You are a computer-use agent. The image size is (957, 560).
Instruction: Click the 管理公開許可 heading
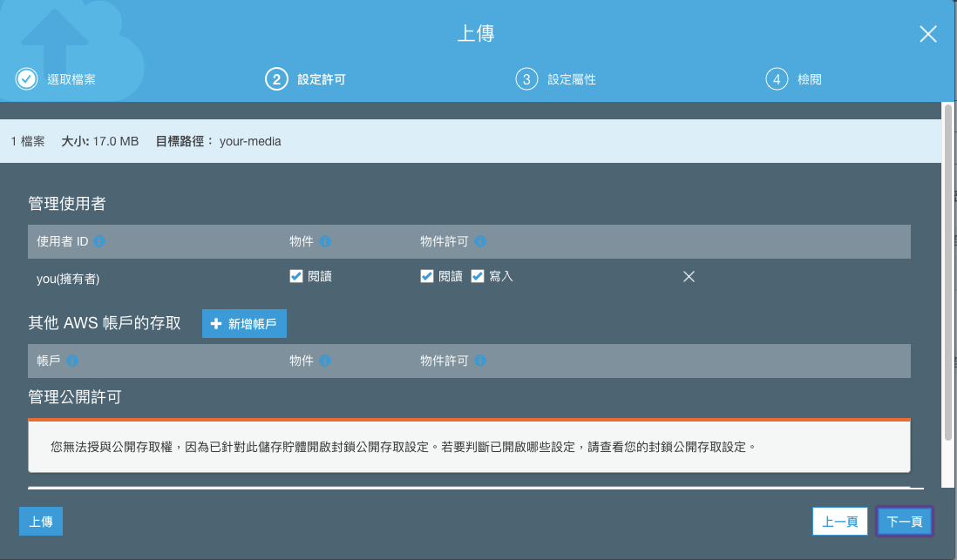75,398
